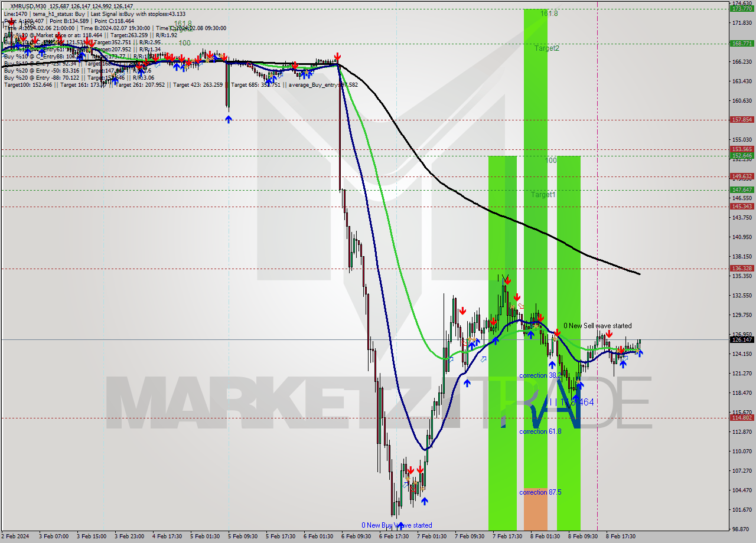Click the 110.070 price scale value
756x543 pixels.
742,452
